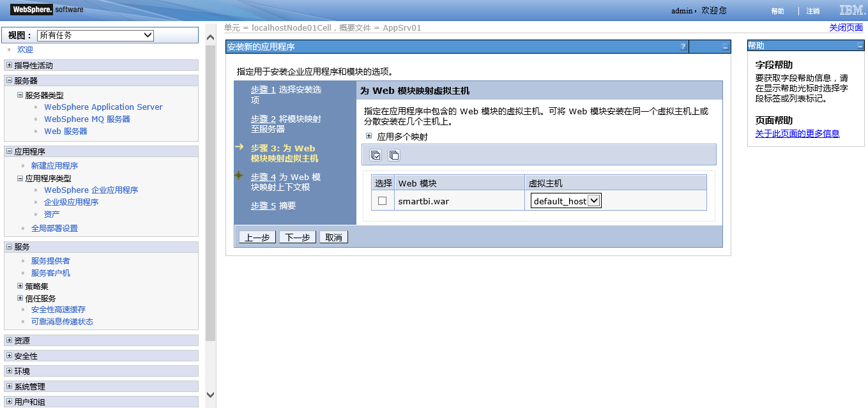Image resolution: width=868 pixels, height=408 pixels.
Task: Click navigation scrollbar down arrow
Action: coord(211,395)
